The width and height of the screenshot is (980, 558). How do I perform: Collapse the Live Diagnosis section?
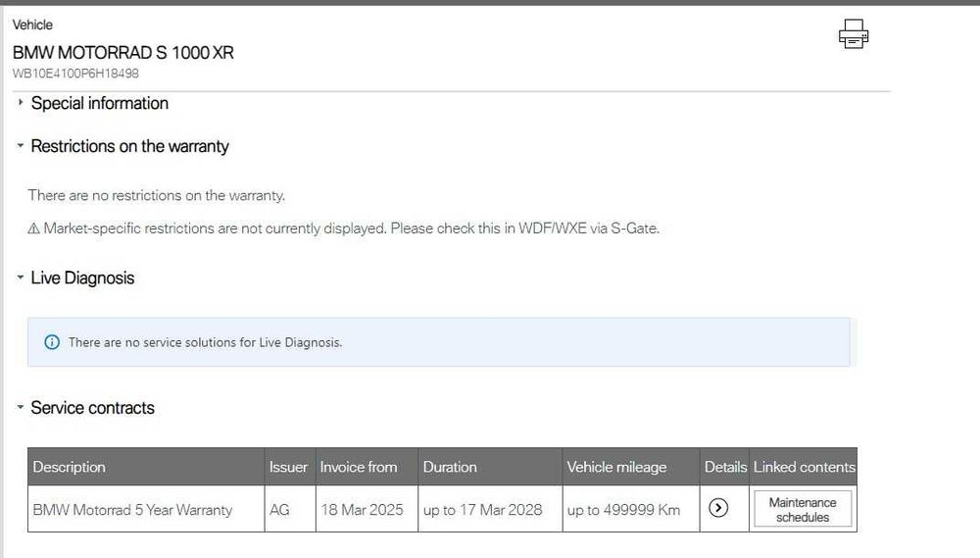[x=21, y=278]
